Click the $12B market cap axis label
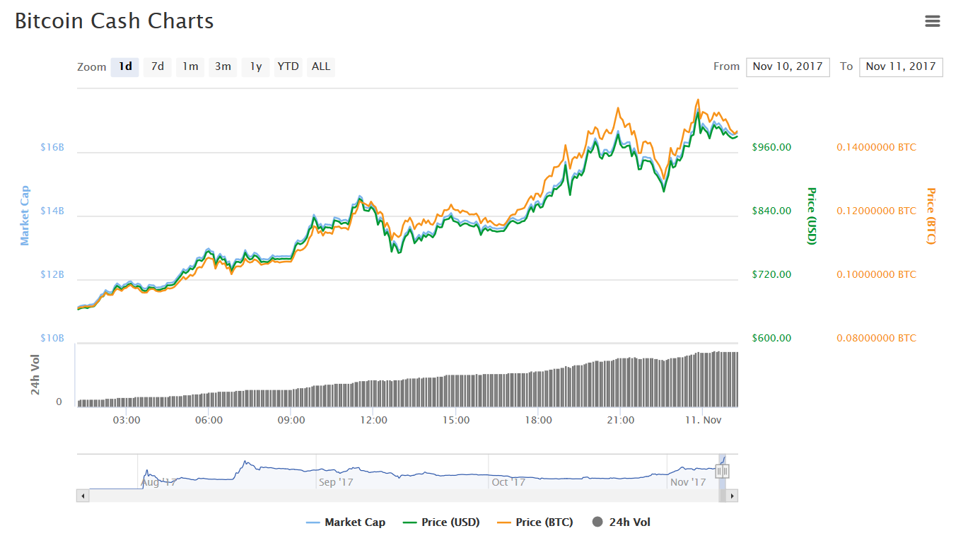This screenshot has width=980, height=538. coord(52,274)
